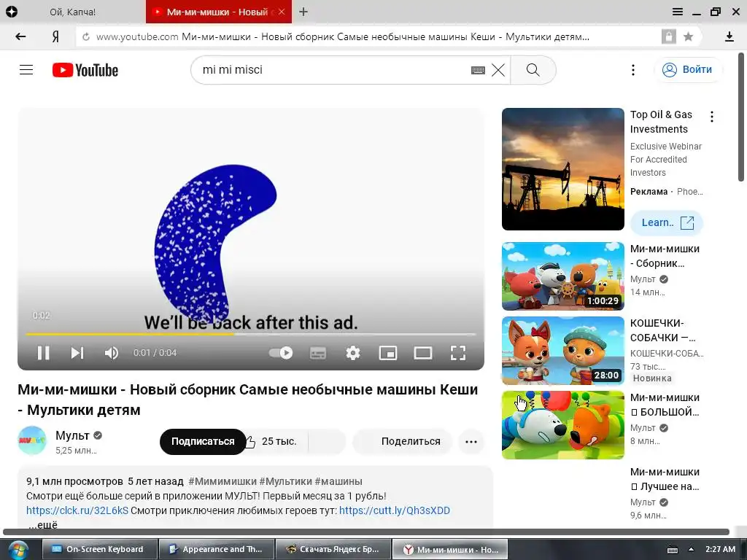Select the #Мимимишки hashtag
This screenshot has height=560, width=747.
point(222,481)
